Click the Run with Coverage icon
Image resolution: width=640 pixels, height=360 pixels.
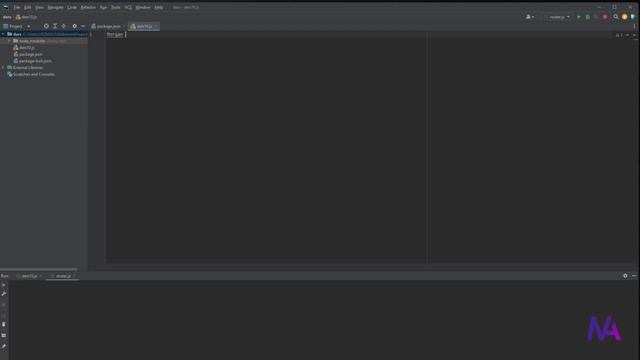596,17
